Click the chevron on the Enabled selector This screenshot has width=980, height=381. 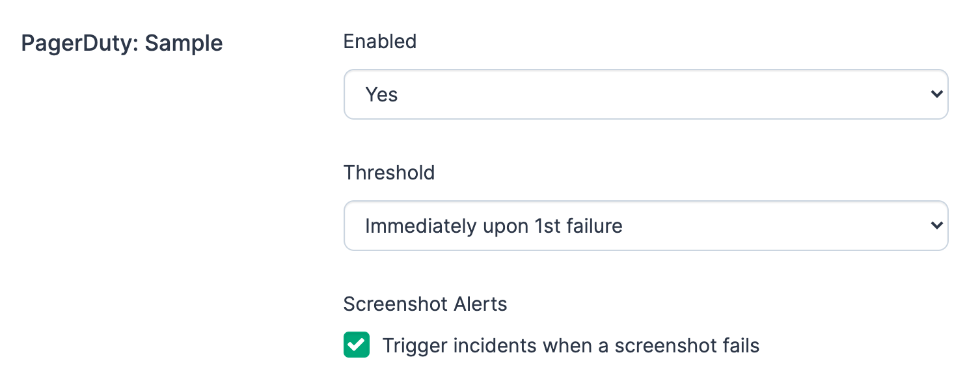(937, 94)
